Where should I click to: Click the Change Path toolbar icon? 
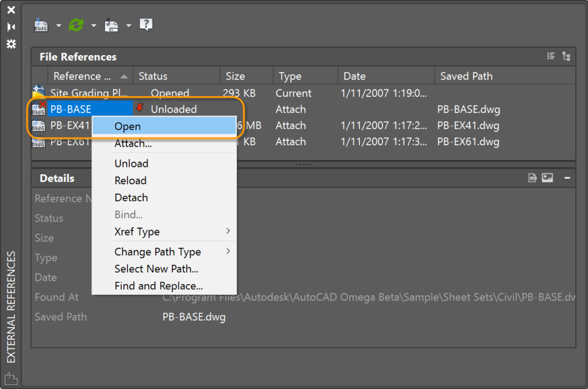coord(111,25)
